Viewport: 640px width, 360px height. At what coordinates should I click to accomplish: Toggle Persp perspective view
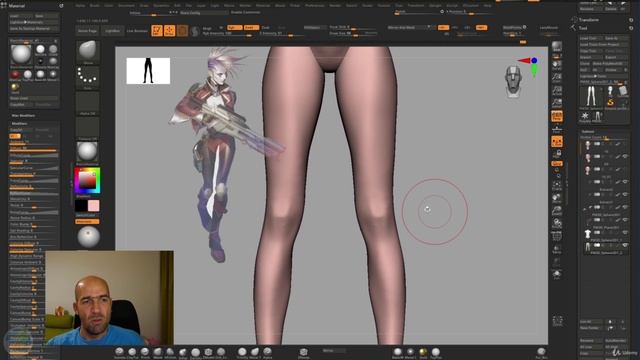pos(557,116)
